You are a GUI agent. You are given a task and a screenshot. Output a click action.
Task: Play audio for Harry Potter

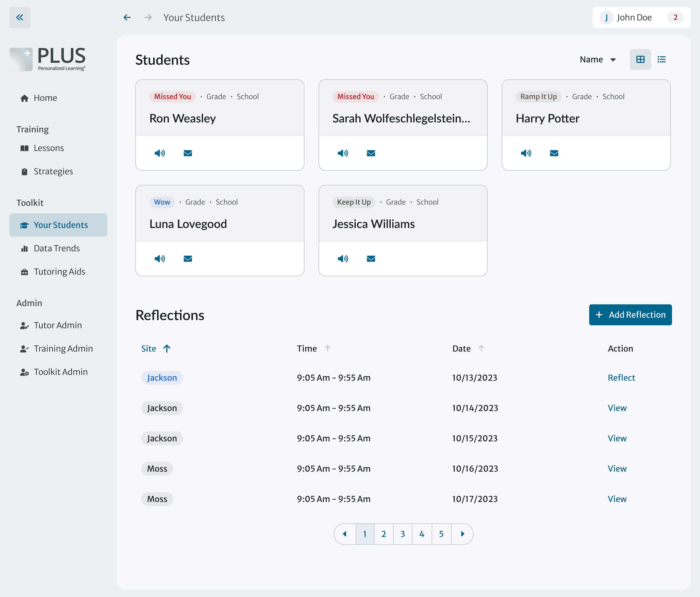526,153
